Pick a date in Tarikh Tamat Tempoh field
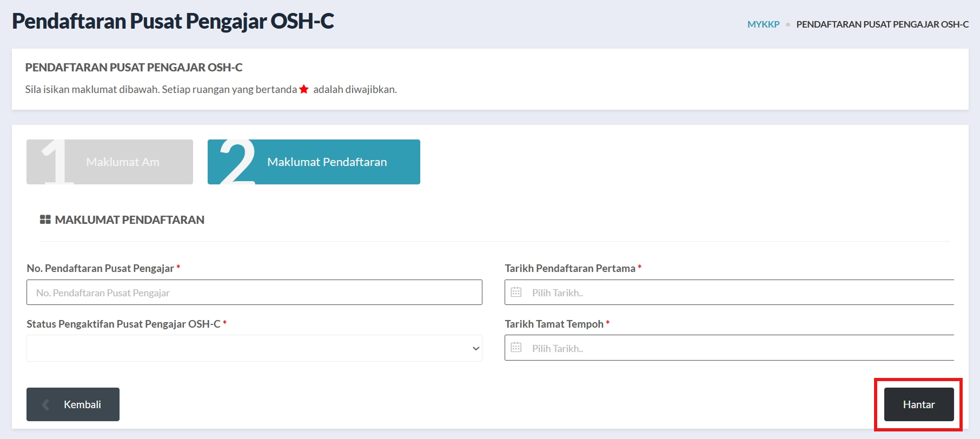The height and width of the screenshot is (439, 980). (729, 348)
